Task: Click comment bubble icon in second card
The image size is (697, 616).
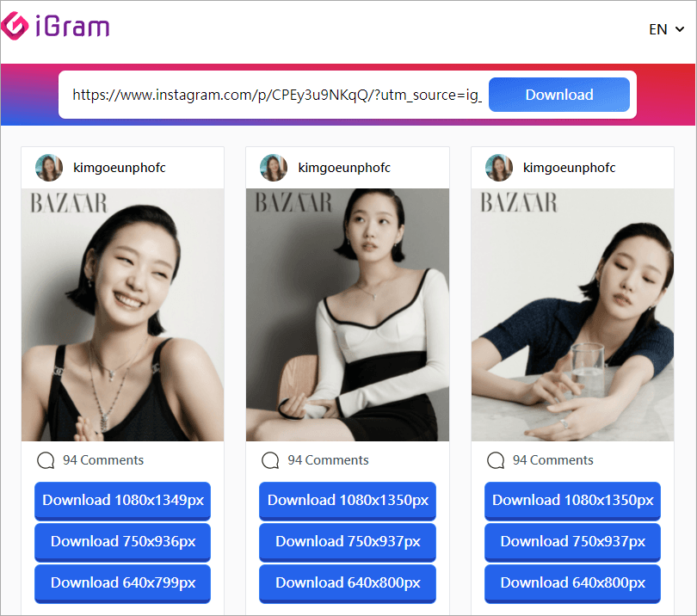Action: click(x=270, y=460)
